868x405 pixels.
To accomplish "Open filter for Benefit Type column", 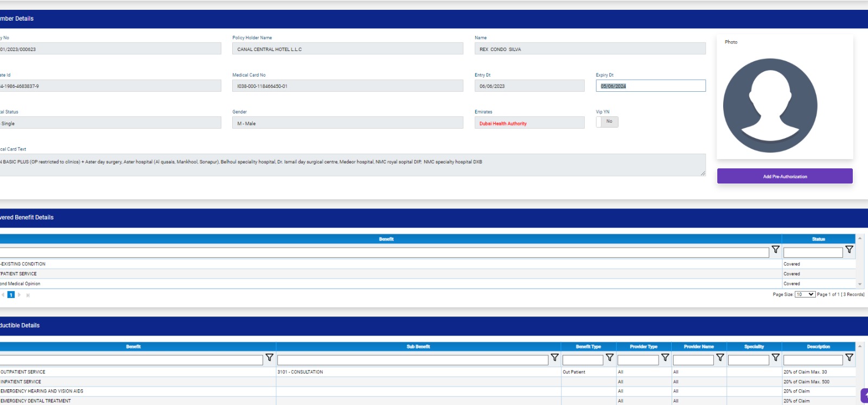I will coord(610,358).
